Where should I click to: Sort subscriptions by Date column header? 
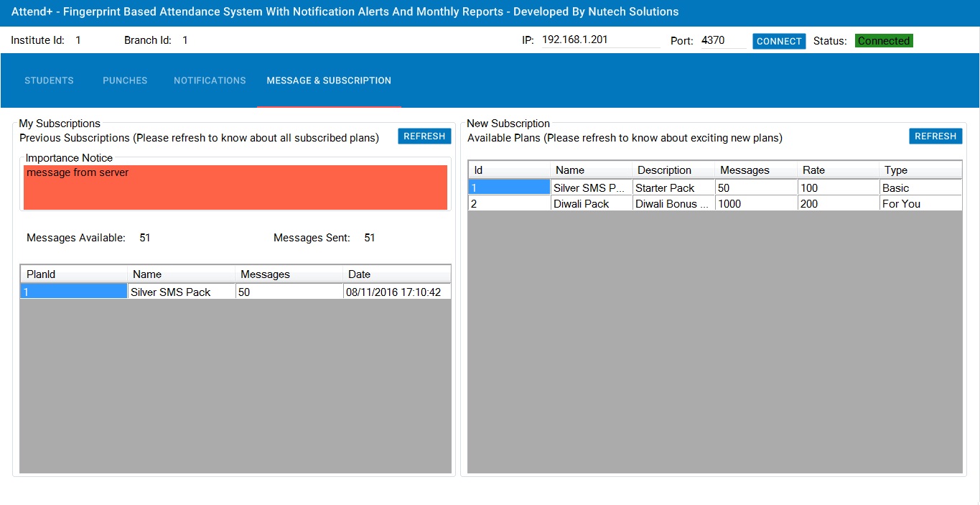coord(397,274)
